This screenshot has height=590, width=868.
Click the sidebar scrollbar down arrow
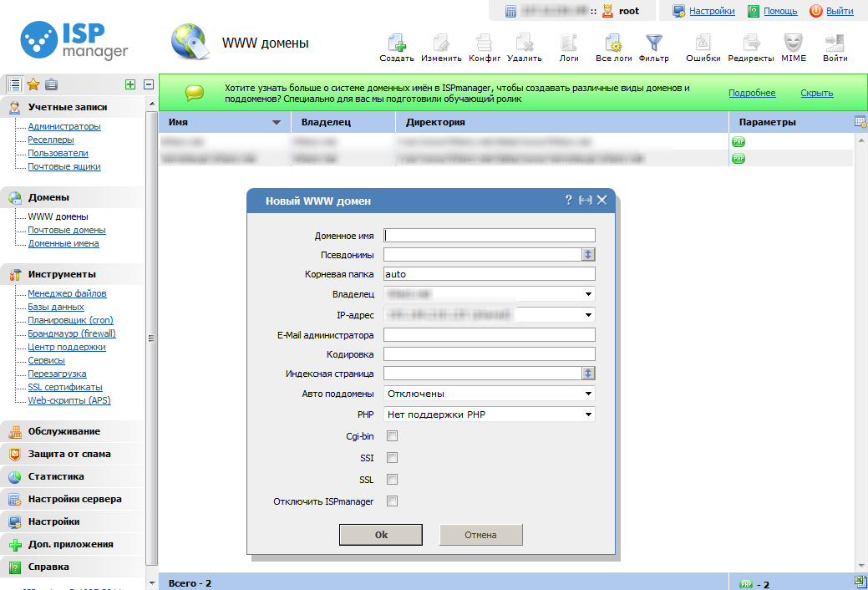tap(151, 582)
